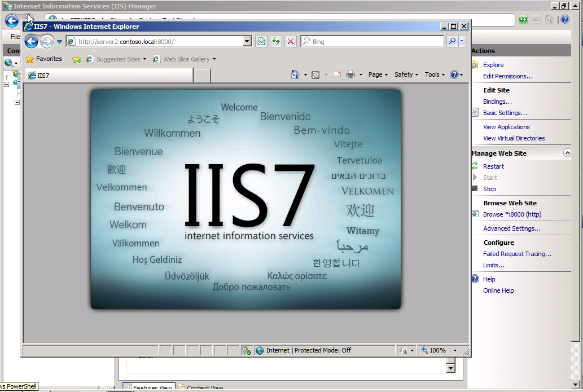
Task: Open Limits configuration link
Action: [x=493, y=265]
